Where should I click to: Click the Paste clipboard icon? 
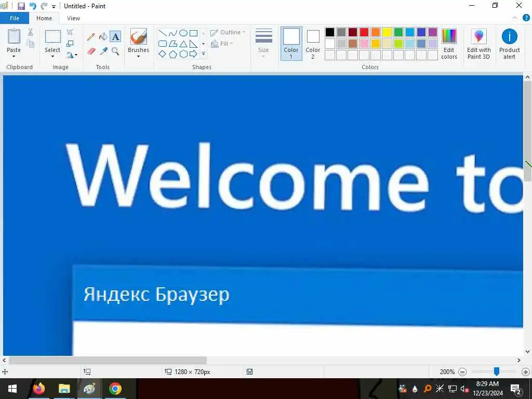(x=14, y=36)
